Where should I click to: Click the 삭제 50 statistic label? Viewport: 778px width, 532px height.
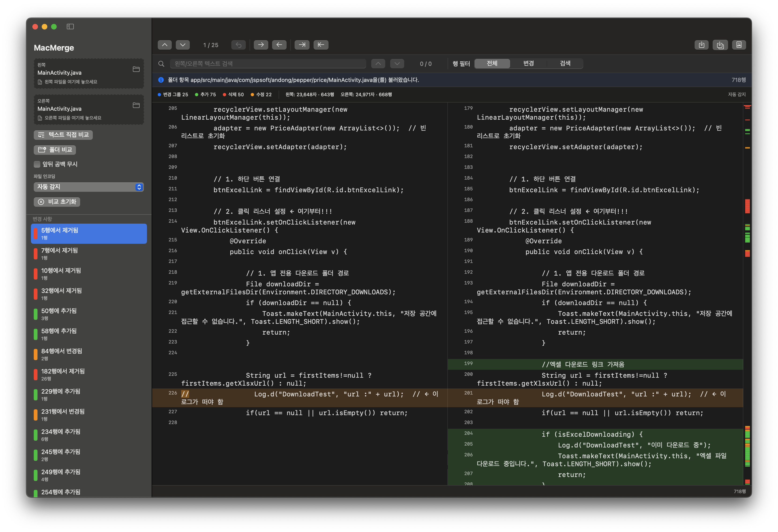[233, 95]
